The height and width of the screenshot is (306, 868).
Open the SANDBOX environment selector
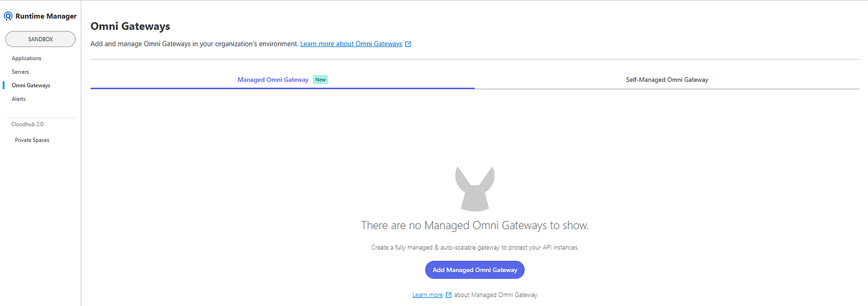pyautogui.click(x=40, y=39)
